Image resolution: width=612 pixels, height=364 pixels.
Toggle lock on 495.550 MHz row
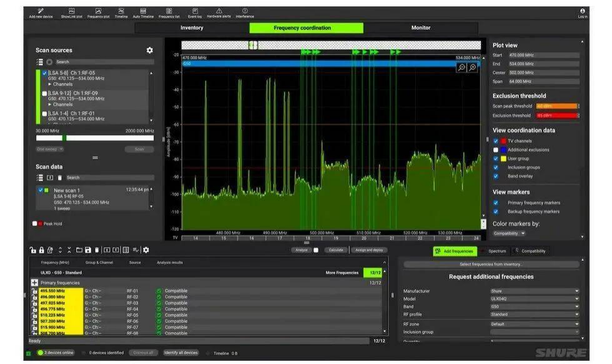tap(35, 291)
